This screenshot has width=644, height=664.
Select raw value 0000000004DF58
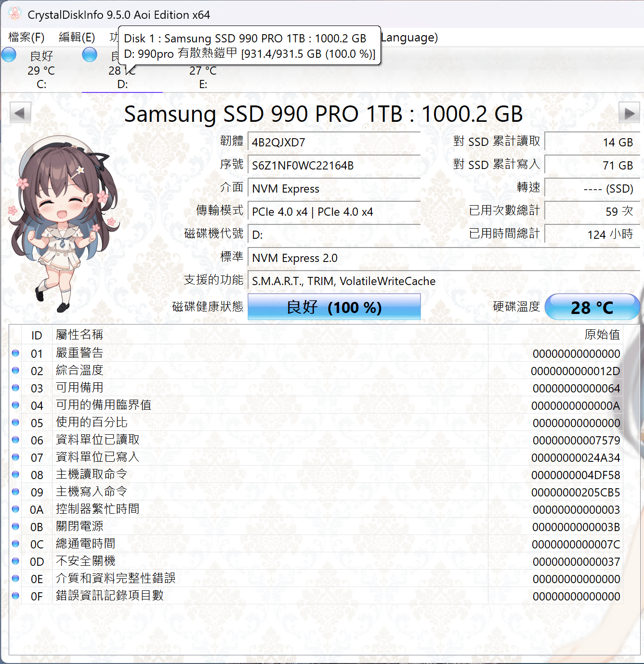pos(576,475)
